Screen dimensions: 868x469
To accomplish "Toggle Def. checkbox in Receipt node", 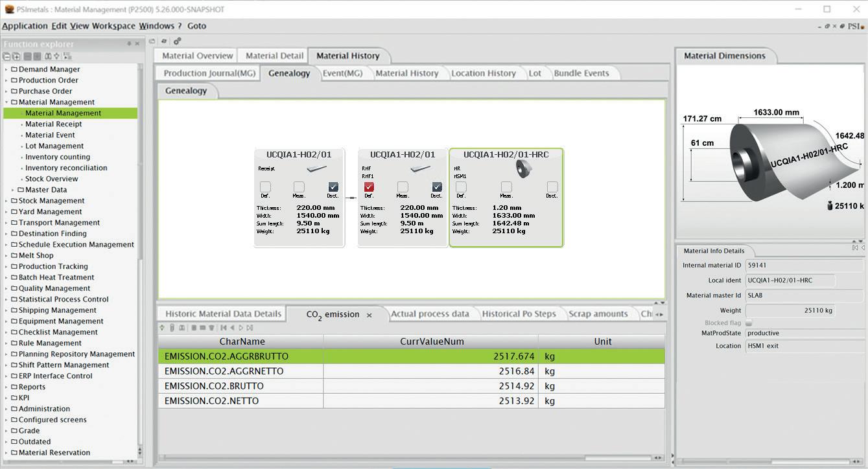I will pyautogui.click(x=265, y=187).
